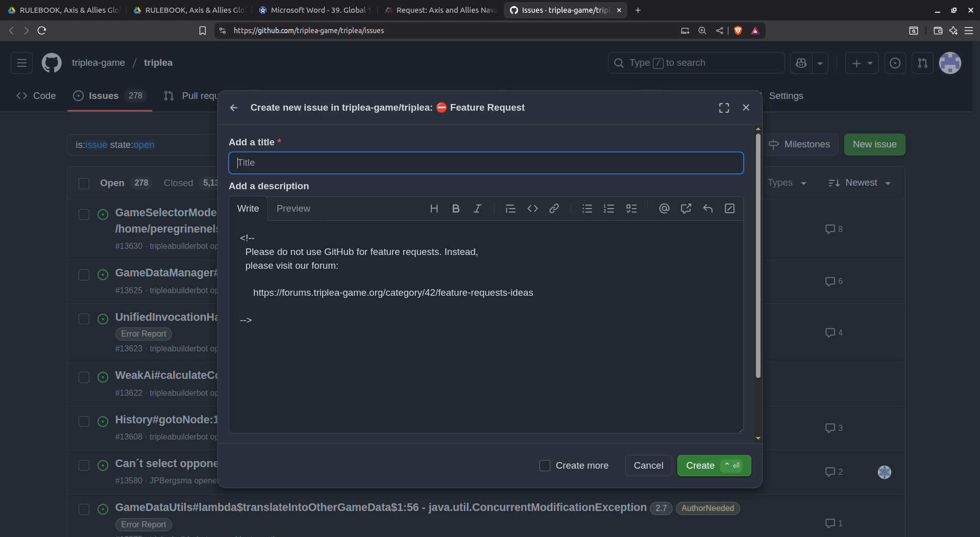Open the Types filter dropdown

[787, 183]
